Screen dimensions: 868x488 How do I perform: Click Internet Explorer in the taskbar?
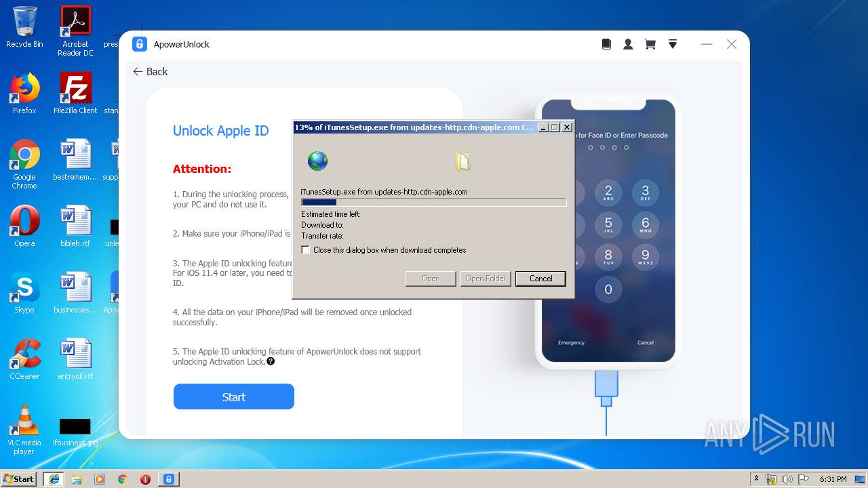pyautogui.click(x=54, y=479)
